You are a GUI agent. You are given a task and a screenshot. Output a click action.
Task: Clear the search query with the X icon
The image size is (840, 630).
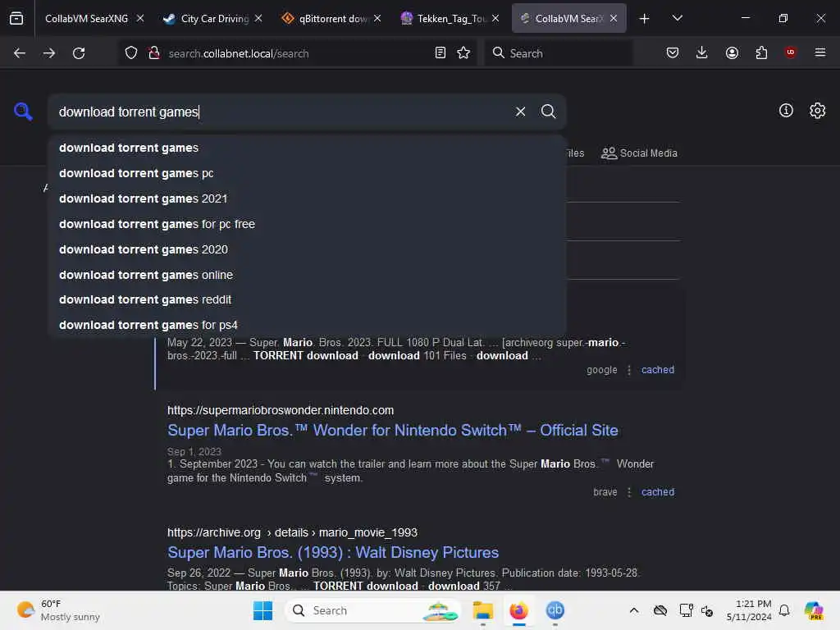pos(520,112)
